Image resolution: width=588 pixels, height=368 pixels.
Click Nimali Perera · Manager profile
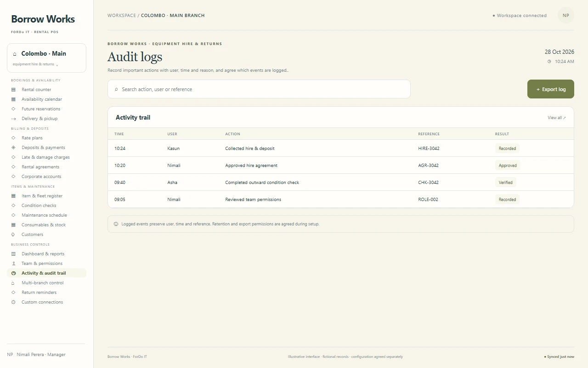[x=36, y=355]
